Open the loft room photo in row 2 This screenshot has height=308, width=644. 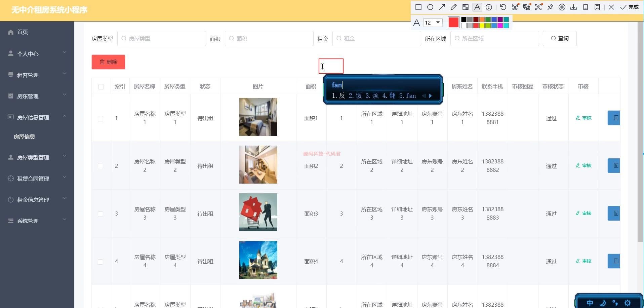pyautogui.click(x=258, y=164)
